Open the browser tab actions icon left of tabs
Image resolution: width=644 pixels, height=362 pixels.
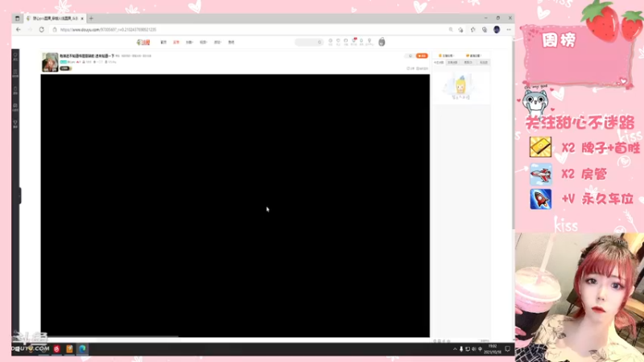[17, 19]
